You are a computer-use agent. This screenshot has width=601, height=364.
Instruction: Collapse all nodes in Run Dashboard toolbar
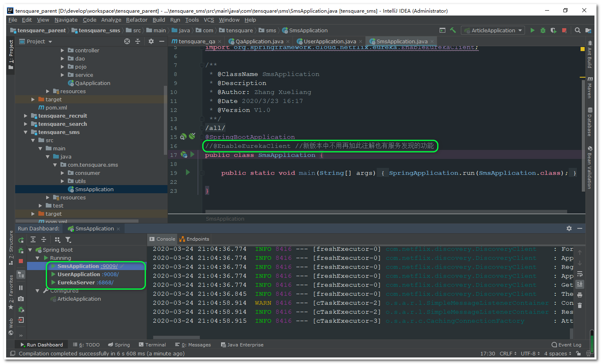point(44,240)
